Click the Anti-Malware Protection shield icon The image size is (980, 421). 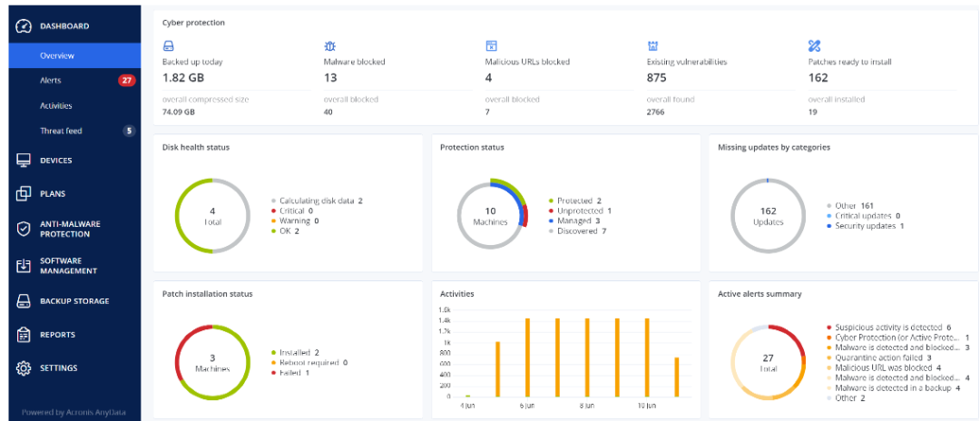coord(24,229)
